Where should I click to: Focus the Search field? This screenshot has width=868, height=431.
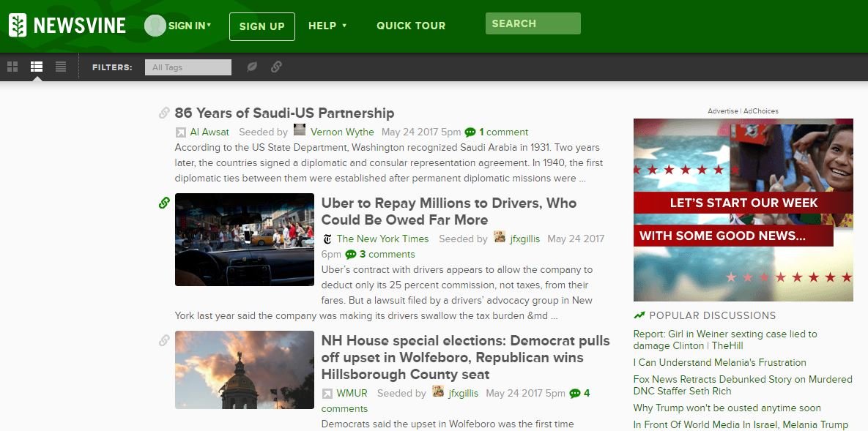click(533, 23)
